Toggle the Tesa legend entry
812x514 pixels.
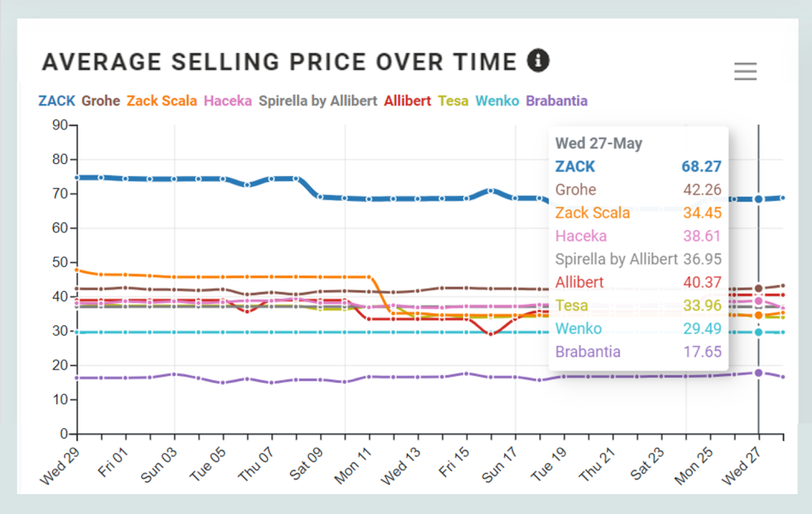pyautogui.click(x=453, y=101)
